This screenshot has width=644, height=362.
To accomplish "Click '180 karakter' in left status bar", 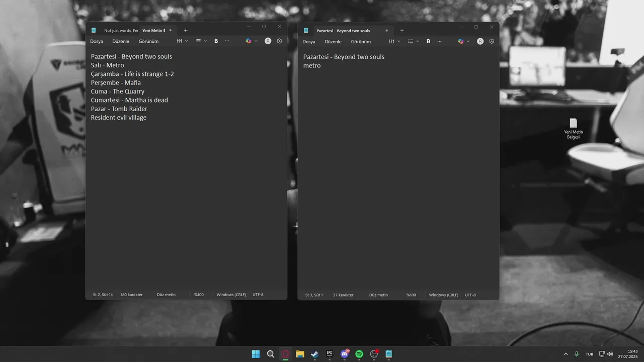I will click(x=131, y=295).
